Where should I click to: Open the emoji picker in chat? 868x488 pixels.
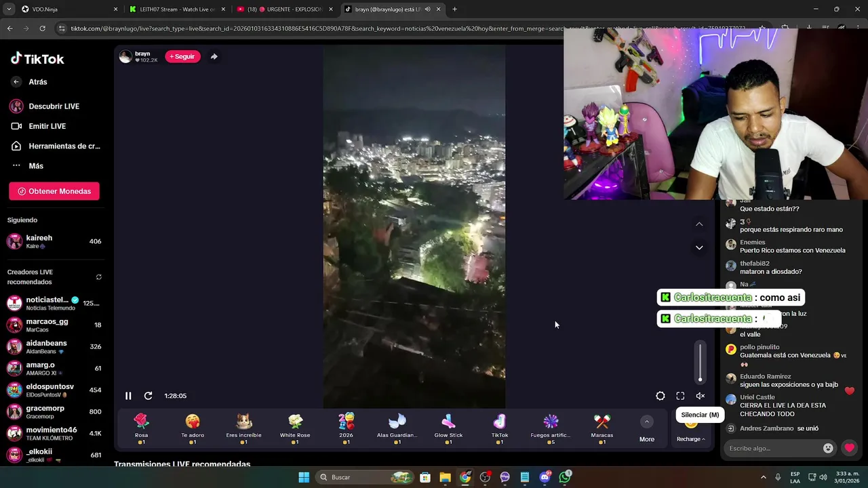[x=828, y=448]
